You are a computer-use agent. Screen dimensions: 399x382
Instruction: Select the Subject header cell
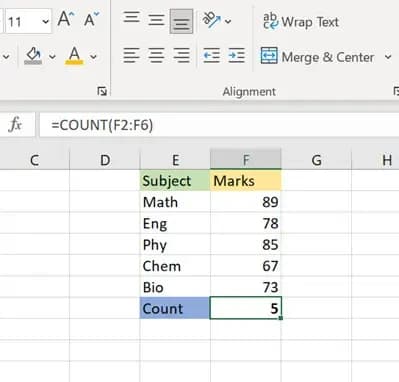point(175,180)
